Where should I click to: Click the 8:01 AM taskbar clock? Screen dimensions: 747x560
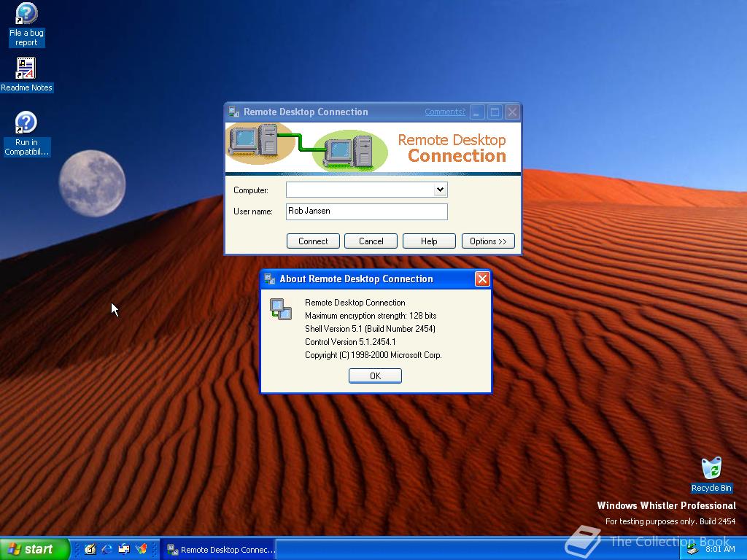coord(720,549)
